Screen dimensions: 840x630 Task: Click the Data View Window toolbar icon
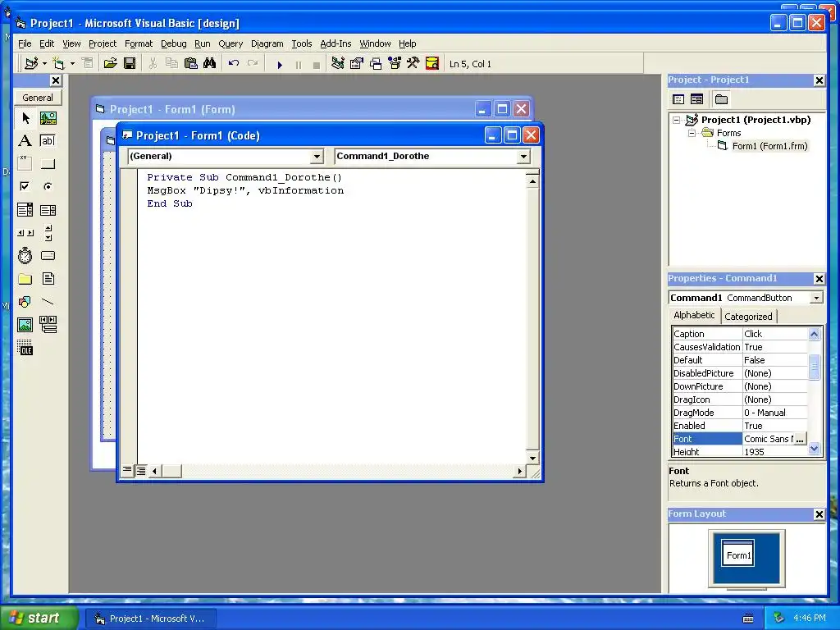[x=432, y=64]
